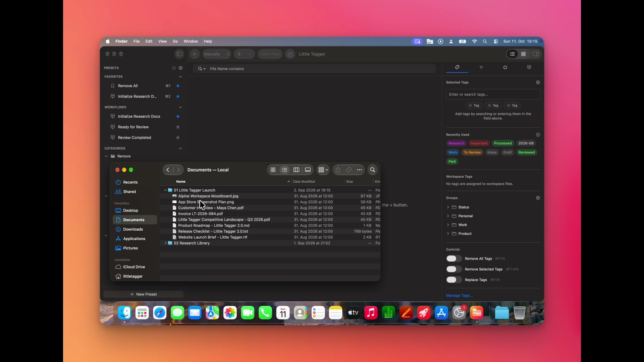
Task: Open the Go menu in menu bar
Action: [x=175, y=42]
